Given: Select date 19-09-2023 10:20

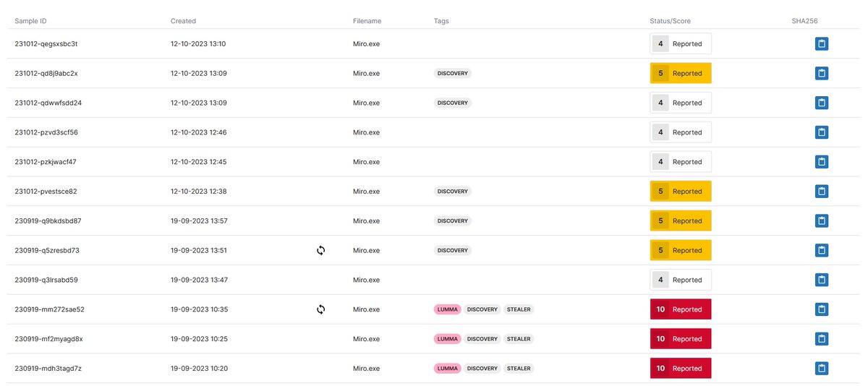Looking at the screenshot, I should (x=199, y=369).
